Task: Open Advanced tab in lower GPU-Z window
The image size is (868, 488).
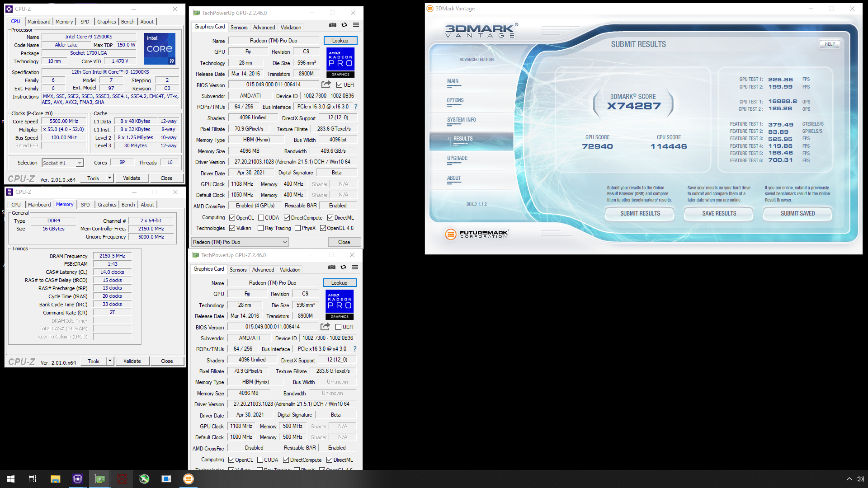Action: 263,270
